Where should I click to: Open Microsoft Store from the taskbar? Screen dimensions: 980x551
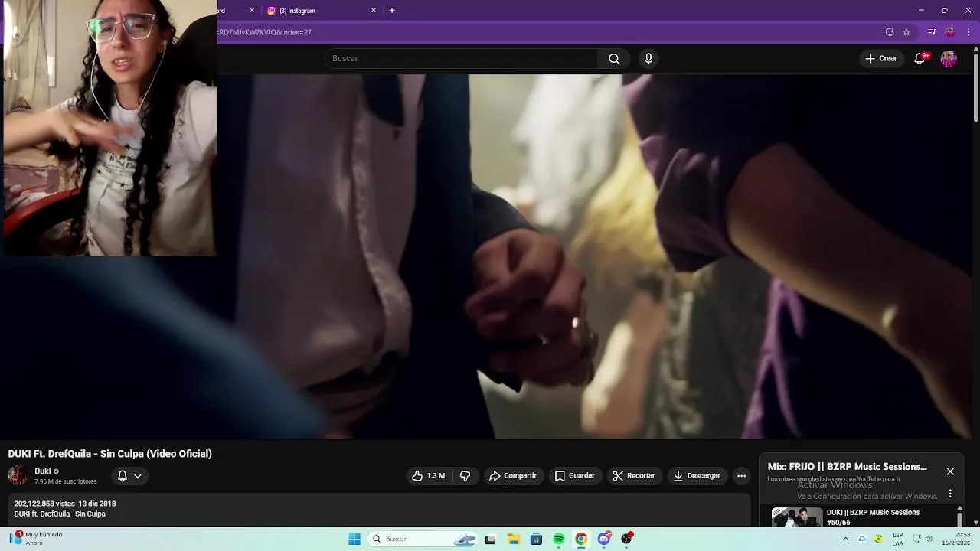(536, 539)
